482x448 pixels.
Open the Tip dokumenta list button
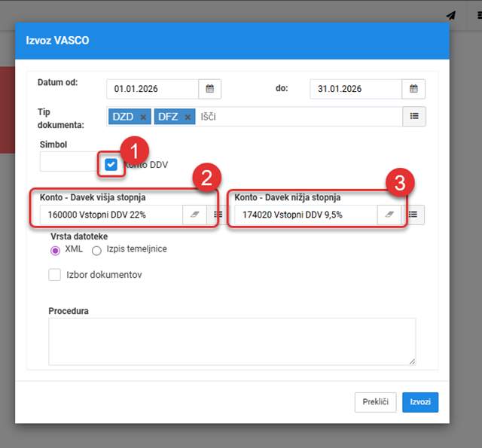(414, 116)
